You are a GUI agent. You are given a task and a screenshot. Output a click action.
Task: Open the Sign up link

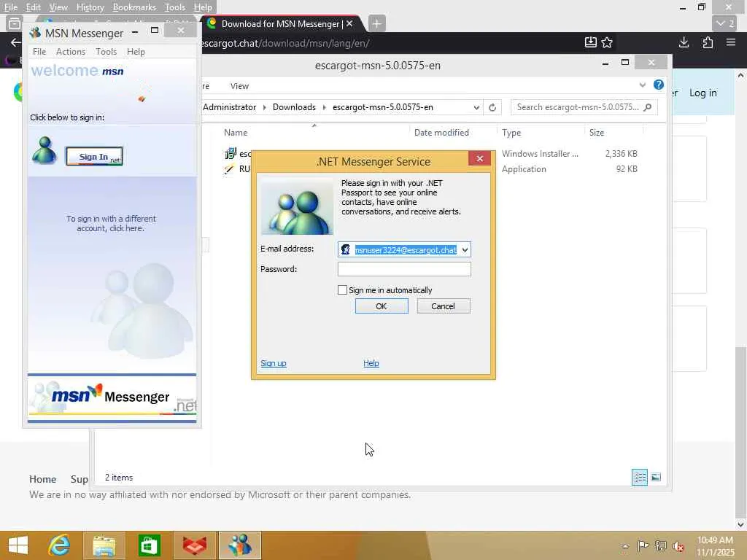click(274, 363)
